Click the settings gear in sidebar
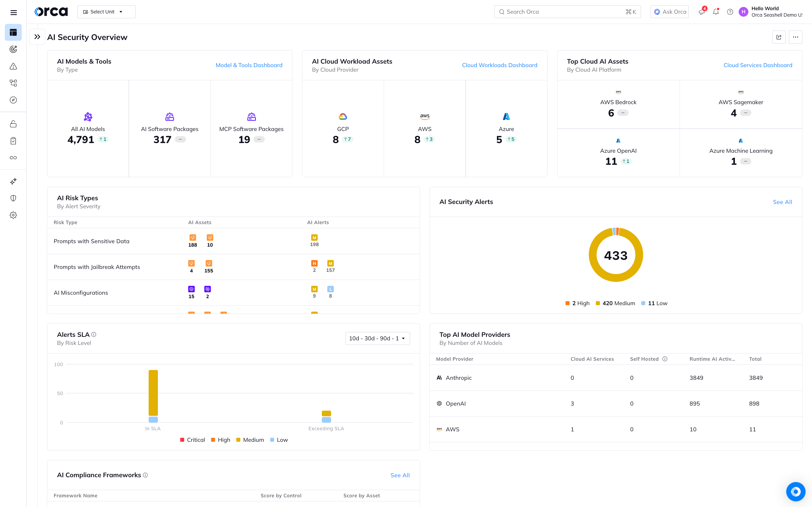The width and height of the screenshot is (812, 507). (x=13, y=215)
